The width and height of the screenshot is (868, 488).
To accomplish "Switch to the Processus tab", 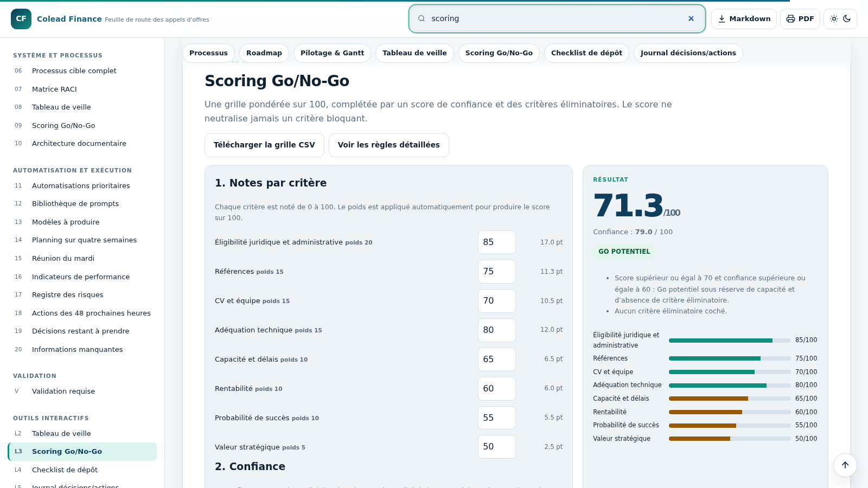I will [x=208, y=53].
